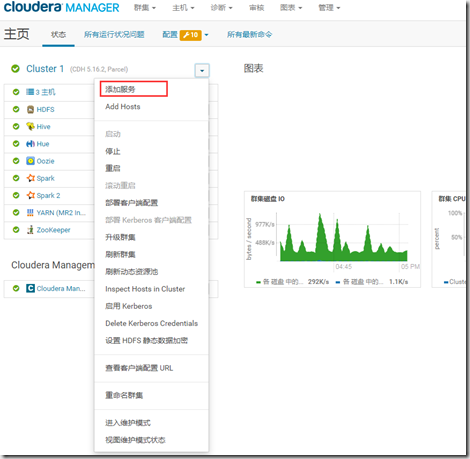Click green health check icon for Oozie row
470x459 pixels.
pos(16,161)
